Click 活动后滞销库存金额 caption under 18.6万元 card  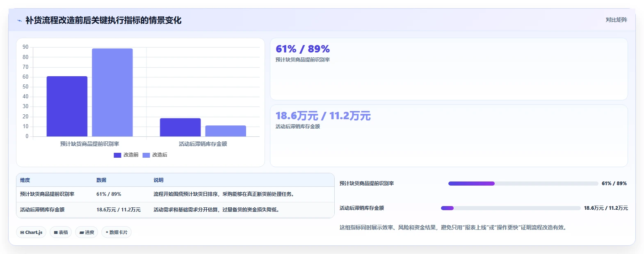click(298, 127)
